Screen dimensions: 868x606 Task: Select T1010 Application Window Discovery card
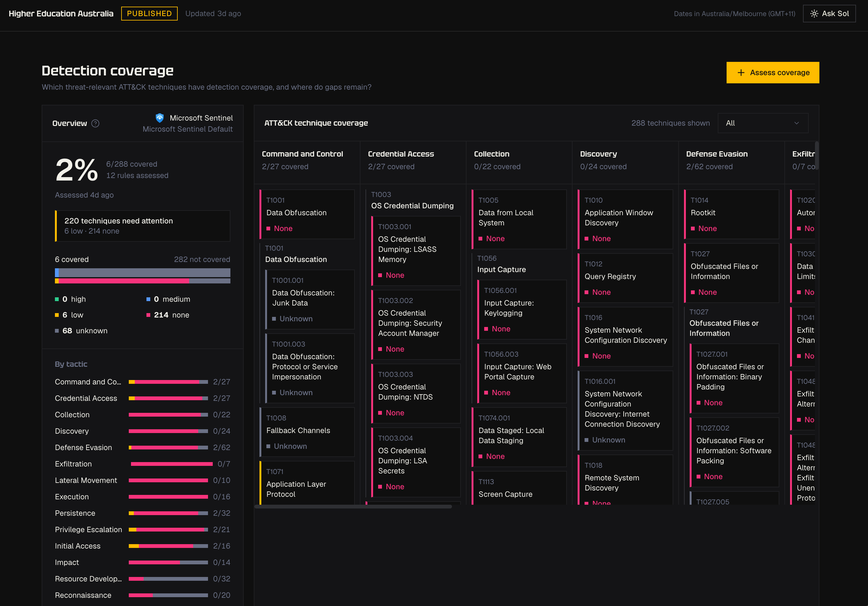coord(625,219)
